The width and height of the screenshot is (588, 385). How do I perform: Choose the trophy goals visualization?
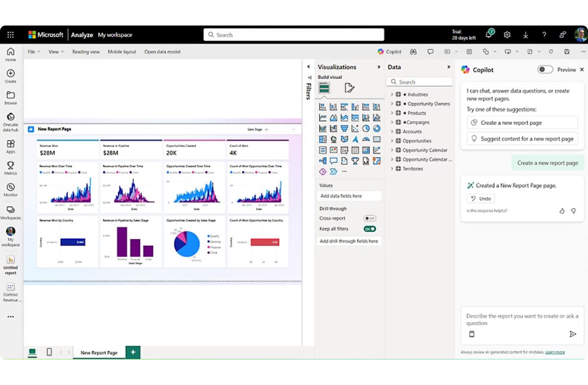pos(355,161)
